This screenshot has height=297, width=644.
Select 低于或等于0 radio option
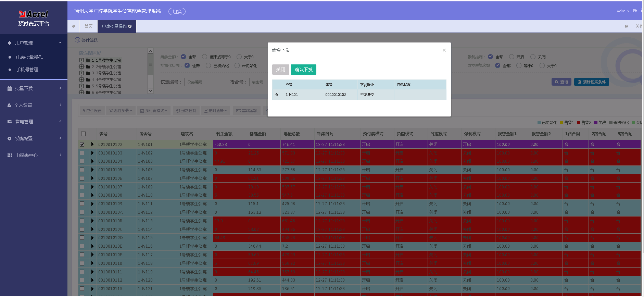tap(205, 57)
